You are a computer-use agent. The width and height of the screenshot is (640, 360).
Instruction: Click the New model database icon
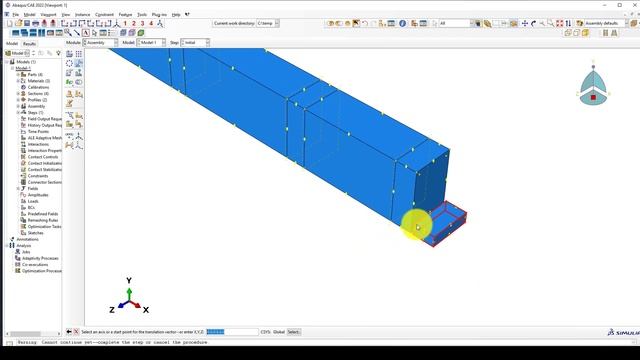click(10, 24)
